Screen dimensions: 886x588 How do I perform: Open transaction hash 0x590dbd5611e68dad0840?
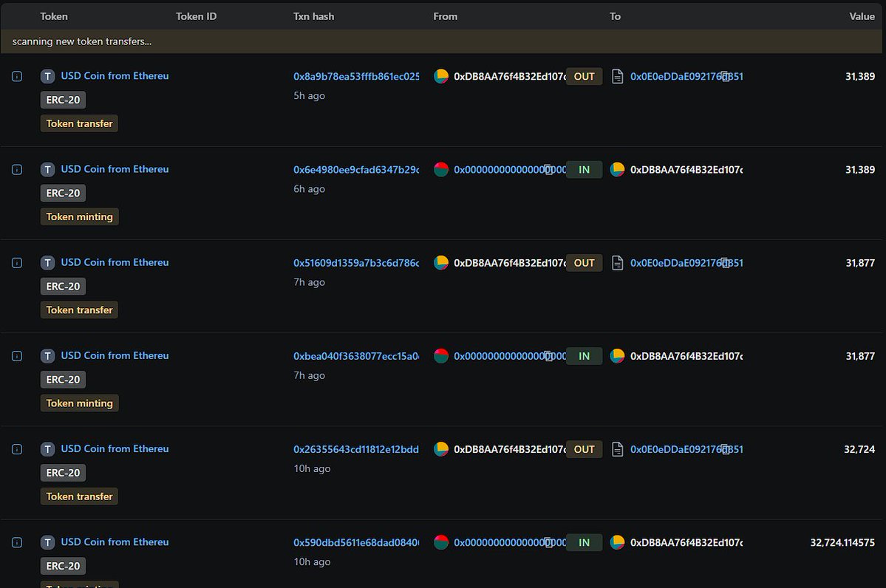point(356,542)
